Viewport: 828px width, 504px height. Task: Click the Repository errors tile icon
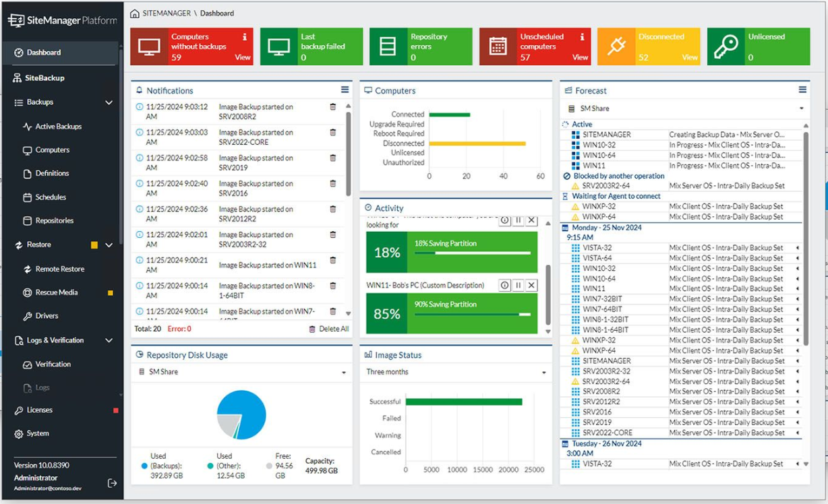click(x=388, y=46)
